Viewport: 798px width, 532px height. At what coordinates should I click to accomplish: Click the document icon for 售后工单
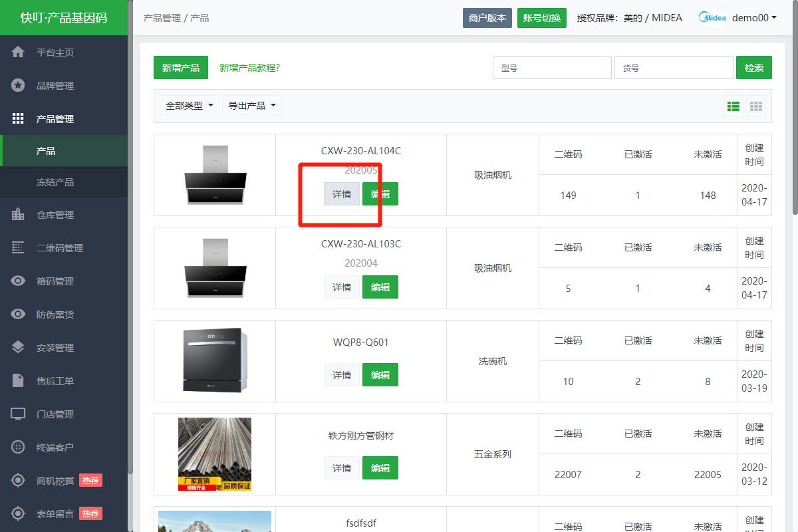point(18,380)
